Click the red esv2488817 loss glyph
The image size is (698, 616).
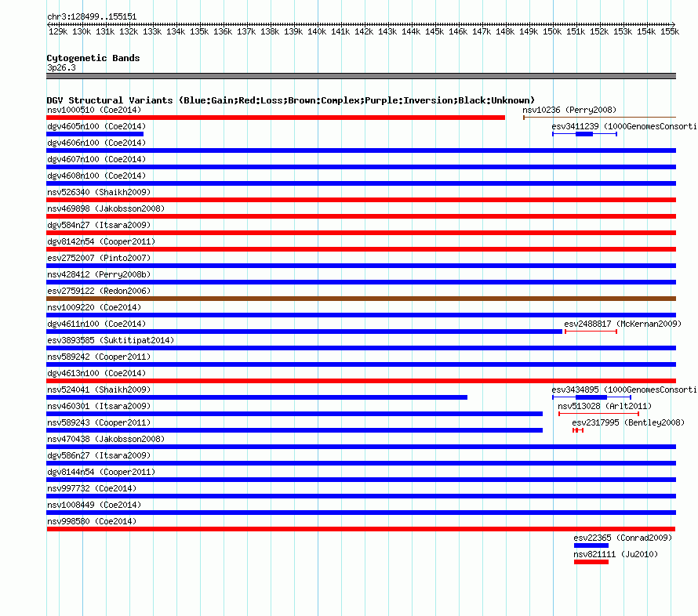(591, 332)
